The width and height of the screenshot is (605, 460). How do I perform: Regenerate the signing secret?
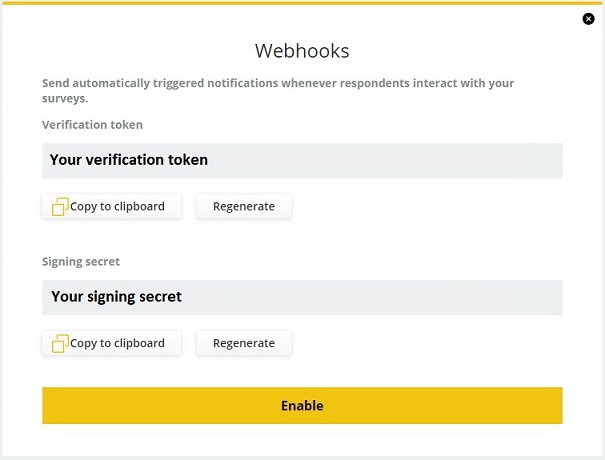(244, 343)
